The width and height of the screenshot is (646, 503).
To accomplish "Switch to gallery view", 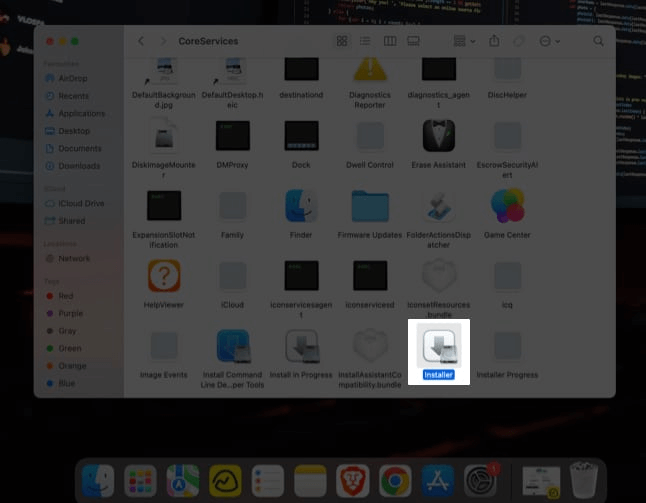I will 413,41.
